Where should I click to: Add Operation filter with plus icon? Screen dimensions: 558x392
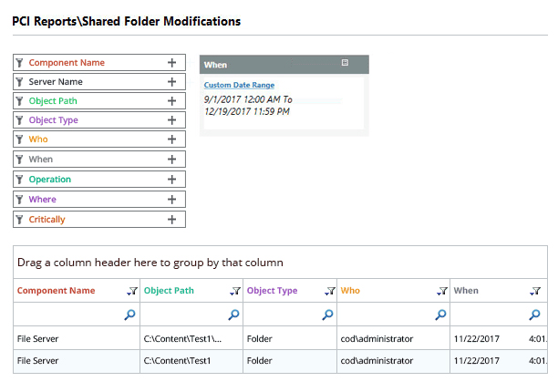172,180
